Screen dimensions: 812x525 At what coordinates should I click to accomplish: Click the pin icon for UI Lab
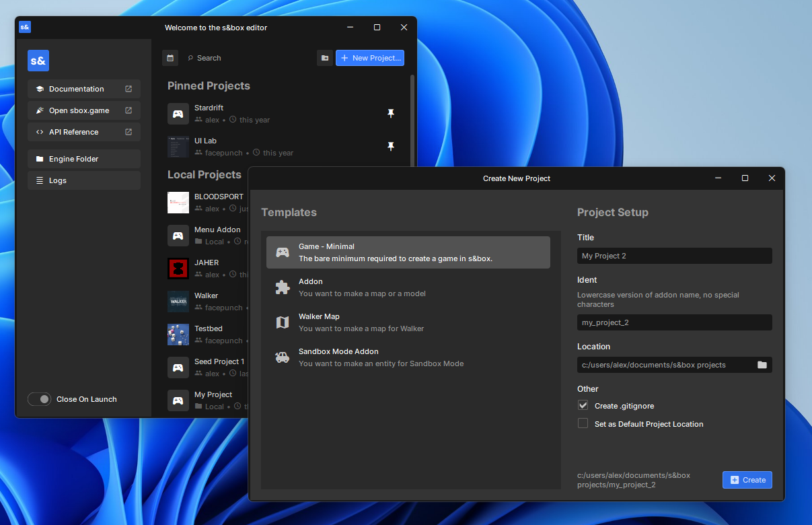391,146
